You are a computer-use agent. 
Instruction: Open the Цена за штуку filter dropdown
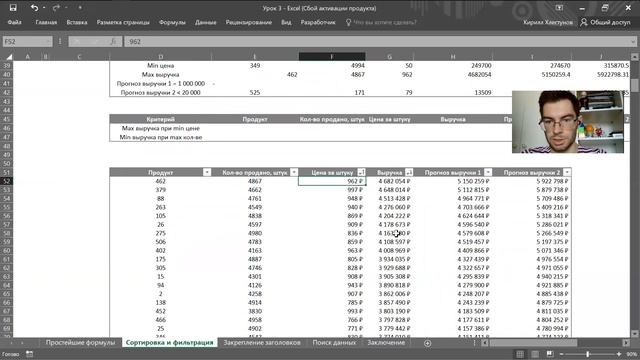point(361,173)
